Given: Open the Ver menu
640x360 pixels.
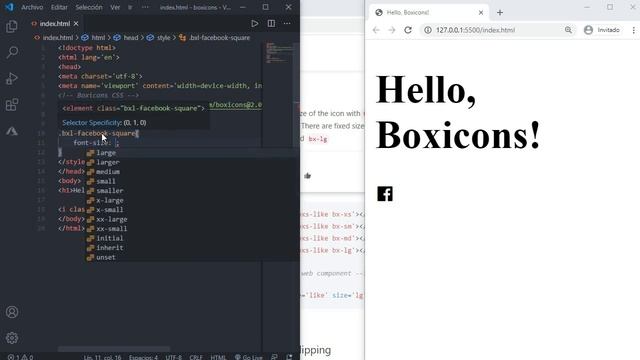Looking at the screenshot, I should click(115, 7).
